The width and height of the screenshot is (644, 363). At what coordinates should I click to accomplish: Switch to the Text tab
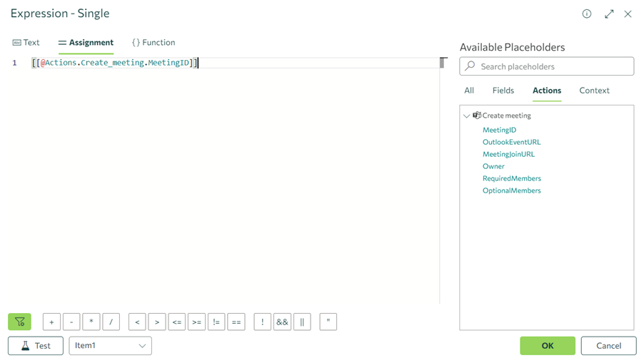(x=26, y=43)
